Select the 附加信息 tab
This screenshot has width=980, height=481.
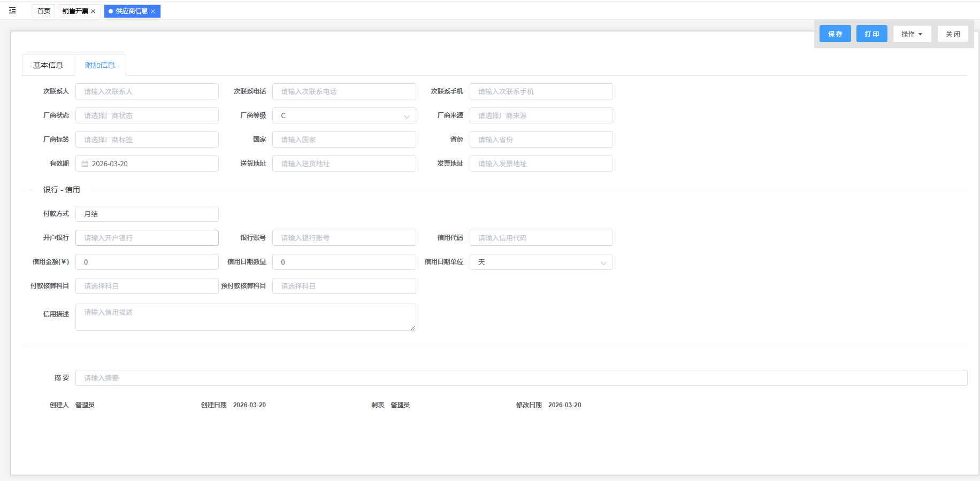point(100,65)
